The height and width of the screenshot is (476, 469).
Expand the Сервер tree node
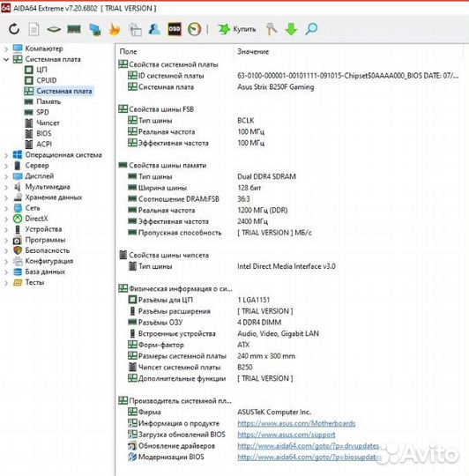(6, 166)
